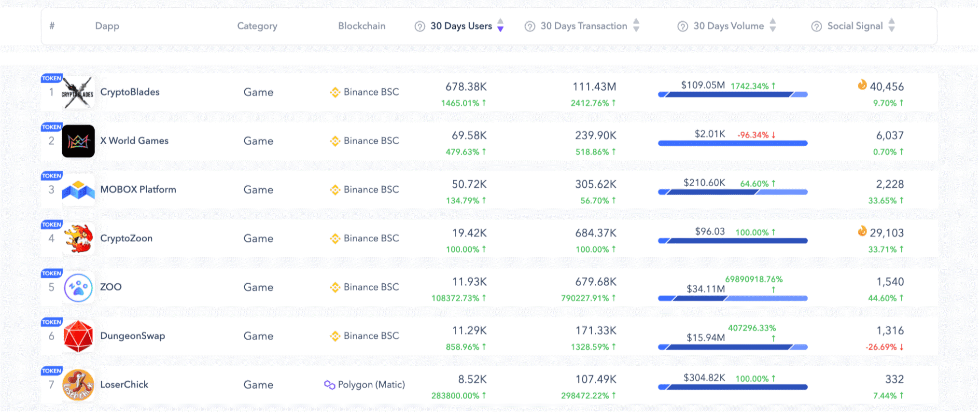Click the TOKEN badge on DungeonSwap row
The width and height of the screenshot is (980, 416).
(x=52, y=322)
